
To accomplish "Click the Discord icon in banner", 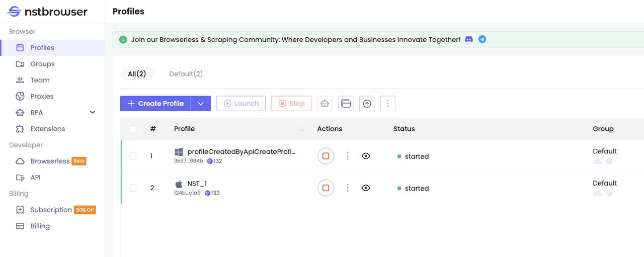I will pos(469,39).
